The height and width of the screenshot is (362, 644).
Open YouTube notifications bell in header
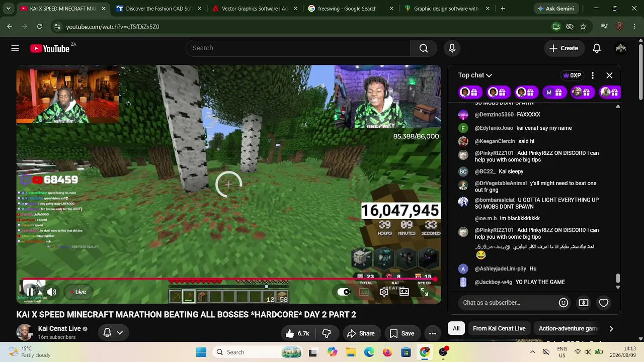pyautogui.click(x=597, y=48)
